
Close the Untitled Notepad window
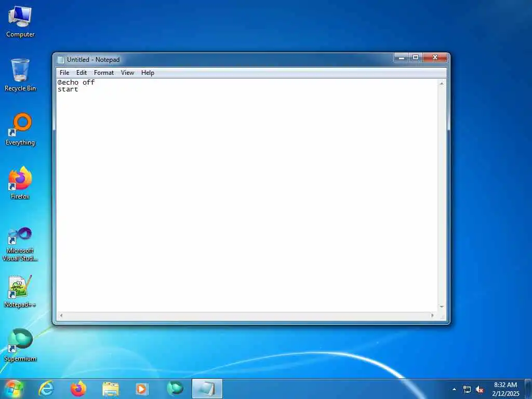[x=435, y=58]
